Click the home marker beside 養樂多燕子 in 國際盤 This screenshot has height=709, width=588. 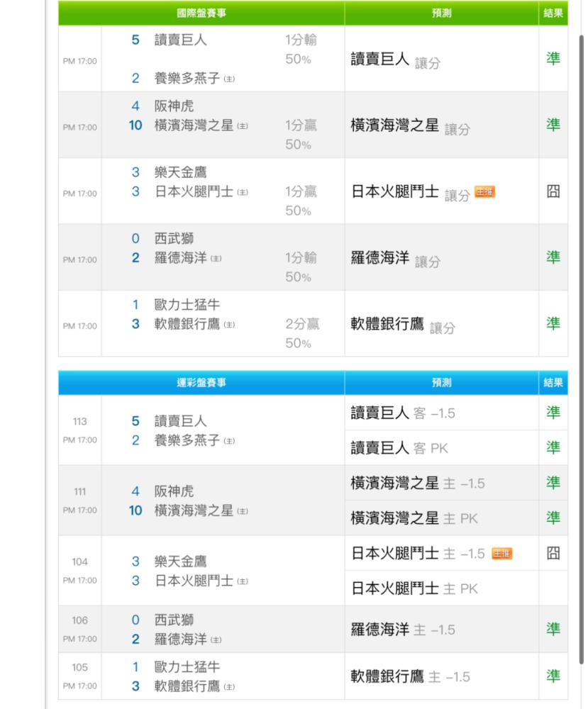(x=229, y=79)
